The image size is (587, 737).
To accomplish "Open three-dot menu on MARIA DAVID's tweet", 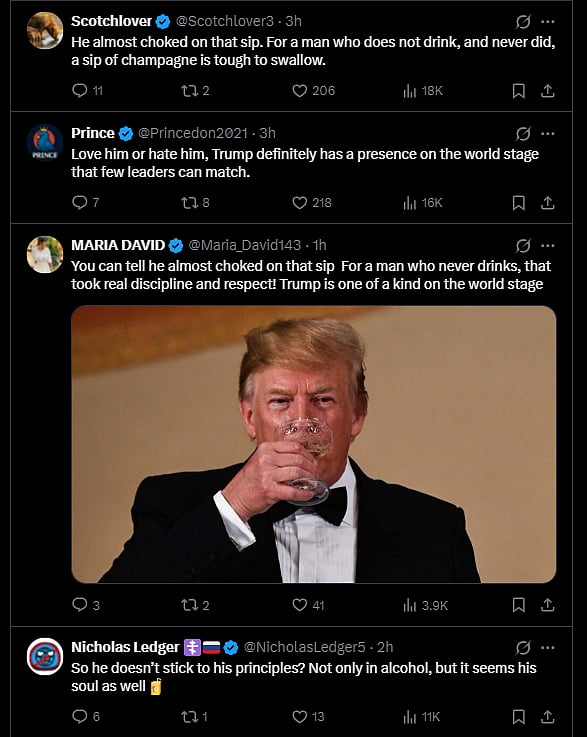I will pos(548,245).
